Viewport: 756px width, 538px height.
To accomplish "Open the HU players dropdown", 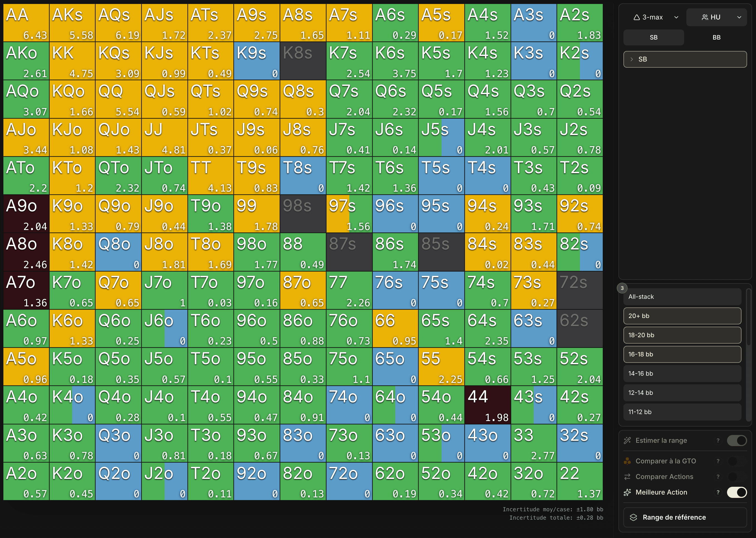I will tap(716, 17).
